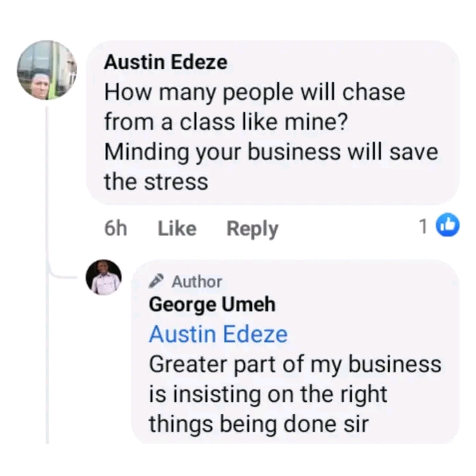
Task: Open George Umeh's profile picture
Action: point(104,278)
